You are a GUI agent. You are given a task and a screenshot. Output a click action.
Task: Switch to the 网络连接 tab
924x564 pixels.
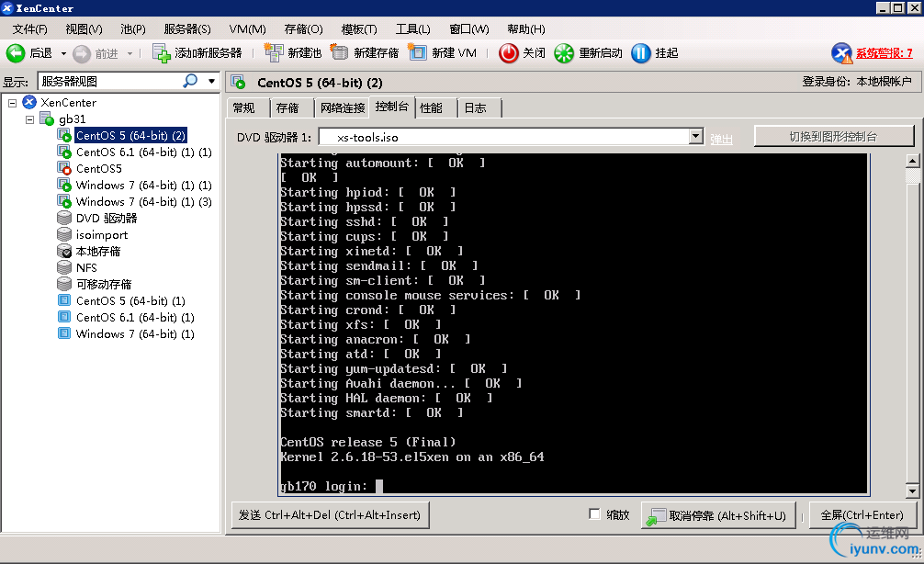point(343,107)
